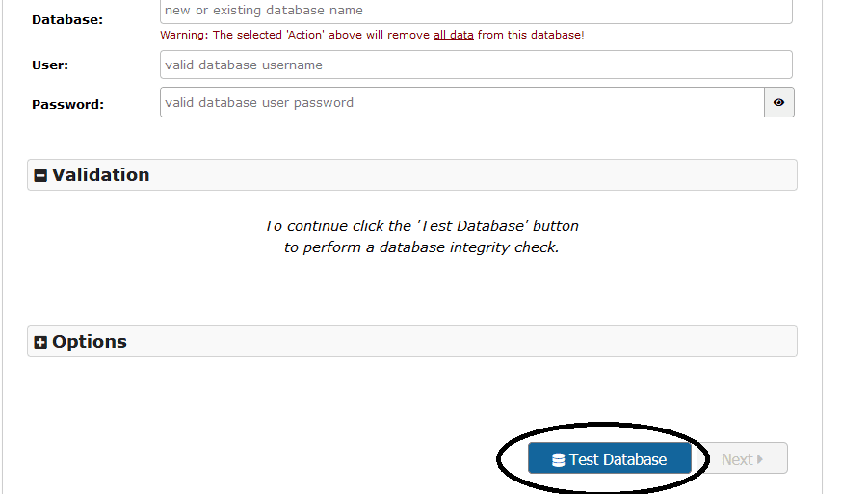This screenshot has width=868, height=494.
Task: Toggle password visibility with the eye icon
Action: tap(778, 103)
